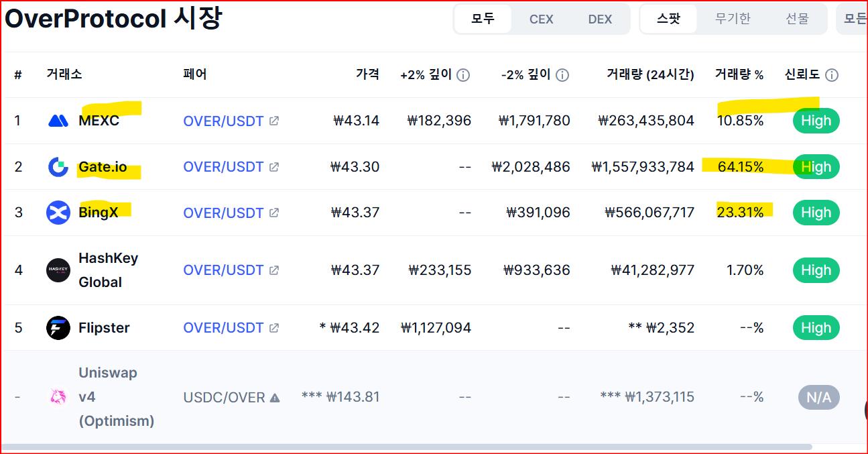Screen dimensions: 868x454
Task: Open external link icon in Gate.io row
Action: point(274,166)
